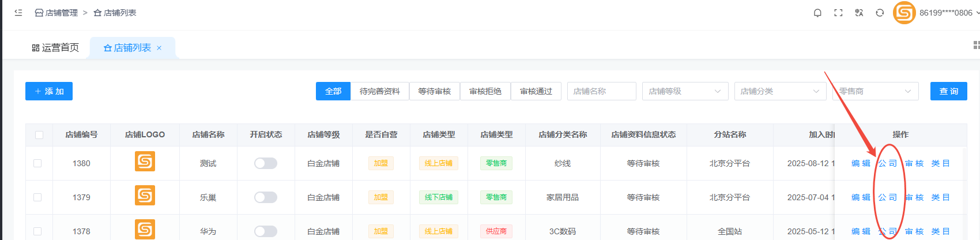Click store logo for shop 1380
The width and height of the screenshot is (980, 240).
[145, 162]
